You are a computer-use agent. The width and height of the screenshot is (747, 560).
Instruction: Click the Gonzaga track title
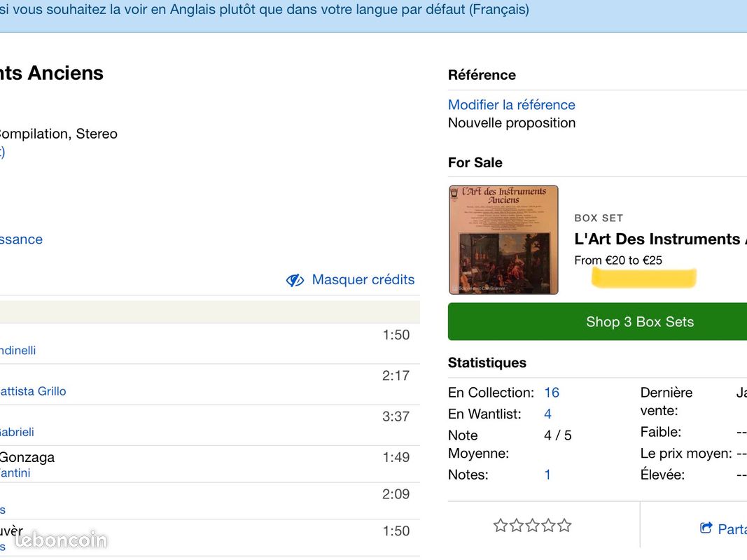(x=27, y=458)
